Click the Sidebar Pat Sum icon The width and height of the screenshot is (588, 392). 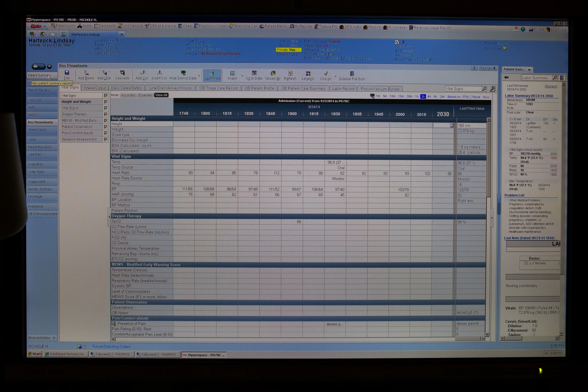coord(352,74)
